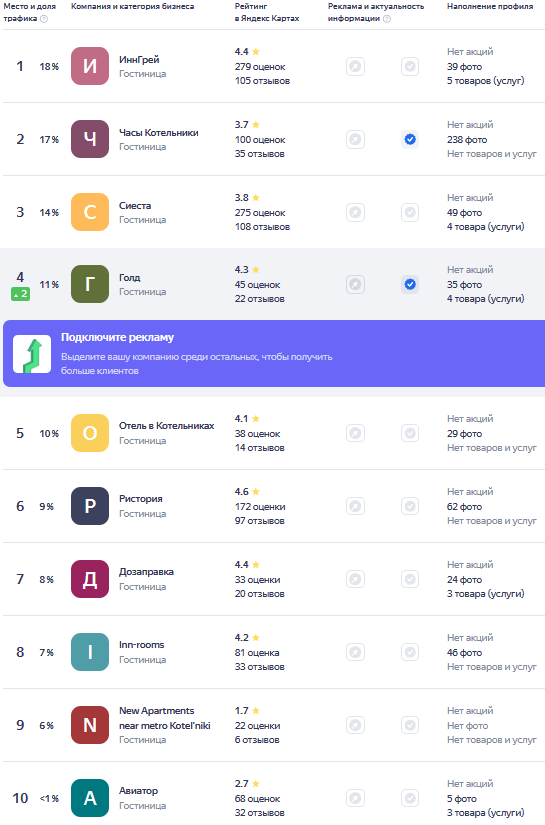Click the green rank change badge for Голд
Viewport: 545px width, 825px height.
(x=21, y=294)
